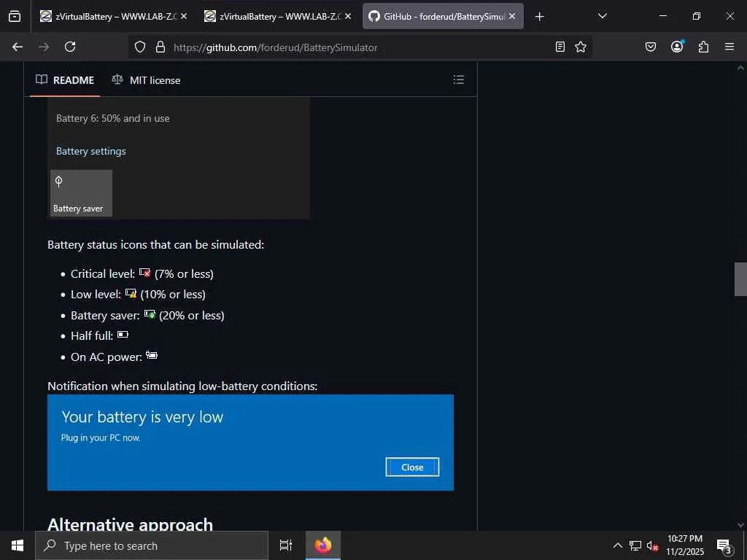Image resolution: width=747 pixels, height=560 pixels.
Task: Click the page vertical scrollbar thumb
Action: click(740, 279)
